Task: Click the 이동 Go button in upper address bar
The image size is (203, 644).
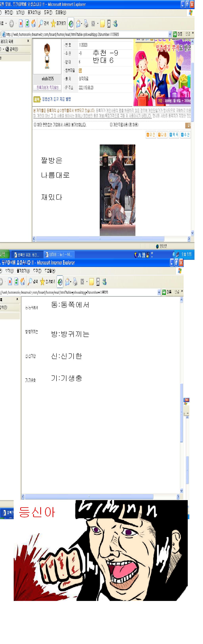Action: click(x=178, y=34)
